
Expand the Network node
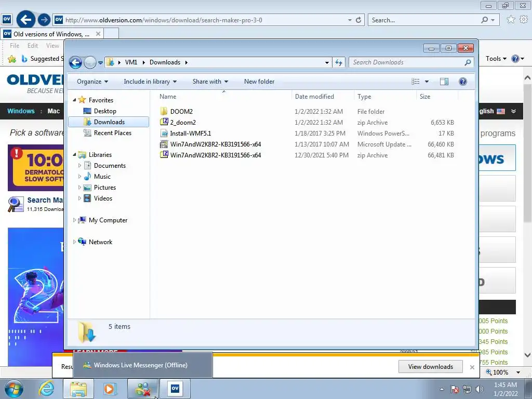click(74, 242)
